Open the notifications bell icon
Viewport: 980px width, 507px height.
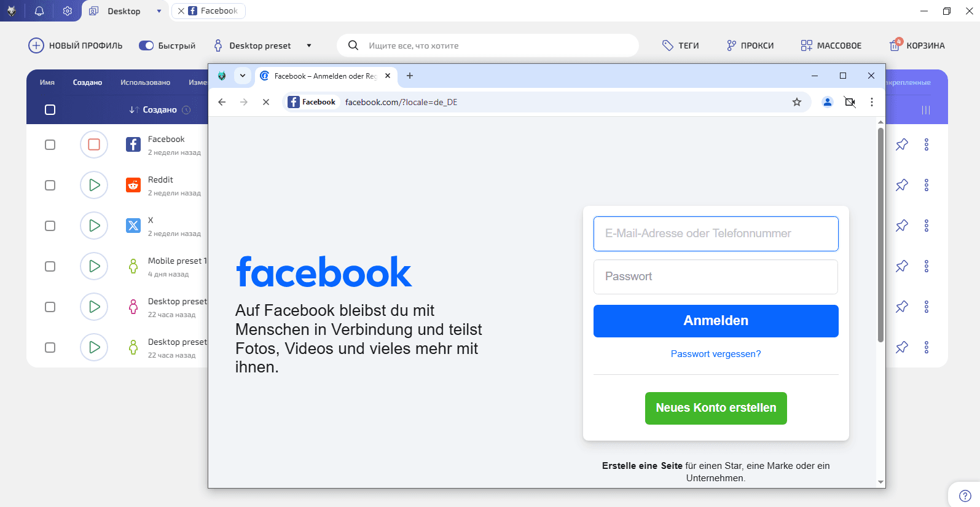(x=39, y=11)
